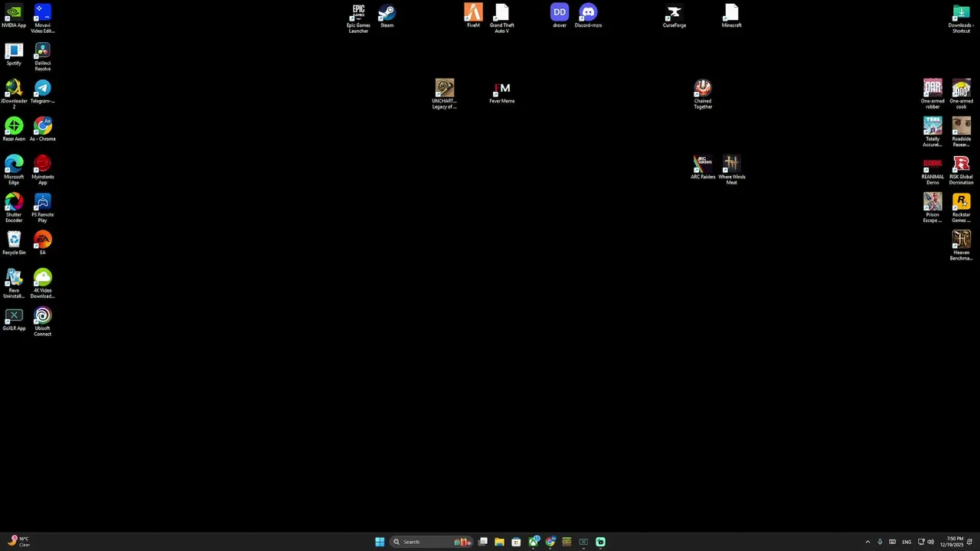Select the MyInstants App icon
This screenshot has width=980, height=551.
43,170
